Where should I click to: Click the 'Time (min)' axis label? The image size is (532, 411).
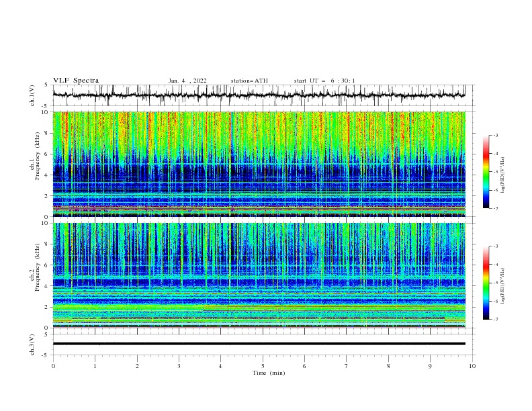coord(269,373)
